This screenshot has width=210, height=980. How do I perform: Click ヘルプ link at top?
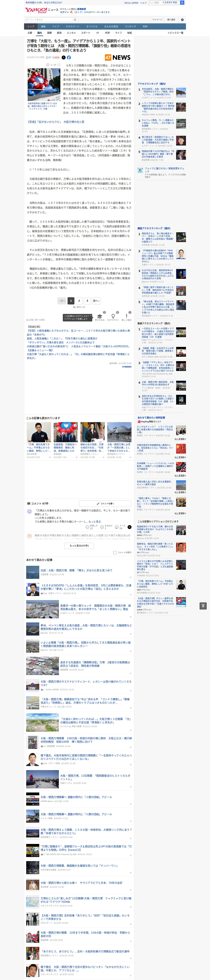pyautogui.click(x=143, y=3)
